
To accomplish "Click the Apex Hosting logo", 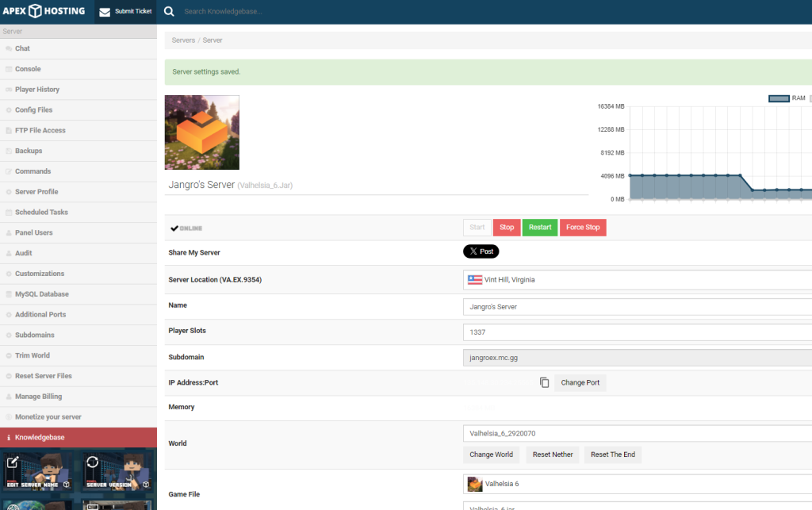I will click(x=44, y=11).
